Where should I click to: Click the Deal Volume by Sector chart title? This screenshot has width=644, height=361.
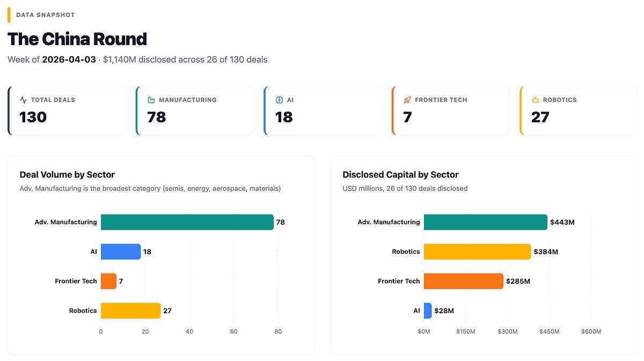(67, 174)
